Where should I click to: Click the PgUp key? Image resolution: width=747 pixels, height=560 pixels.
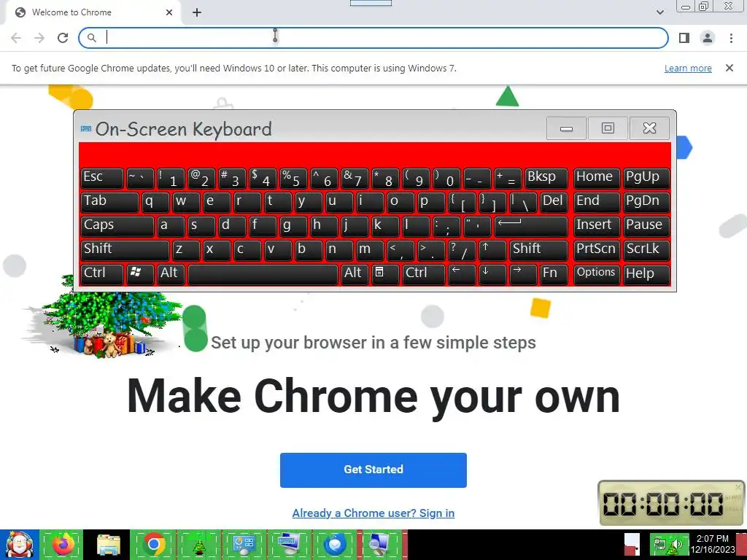(x=646, y=178)
